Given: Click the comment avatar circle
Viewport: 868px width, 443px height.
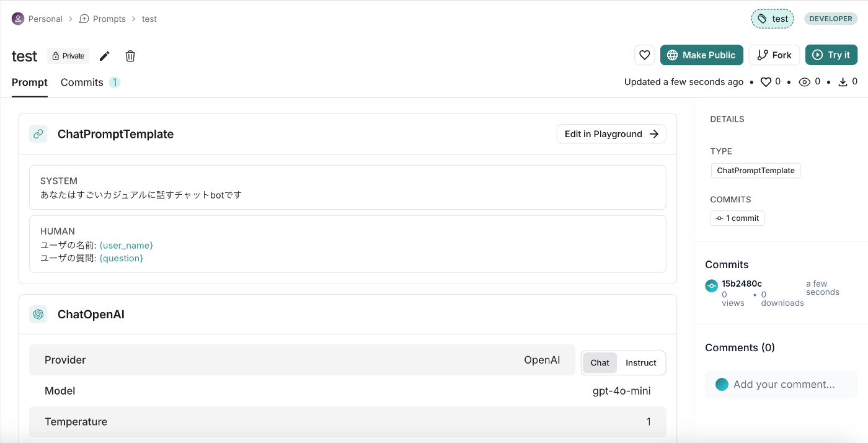Looking at the screenshot, I should pyautogui.click(x=722, y=385).
